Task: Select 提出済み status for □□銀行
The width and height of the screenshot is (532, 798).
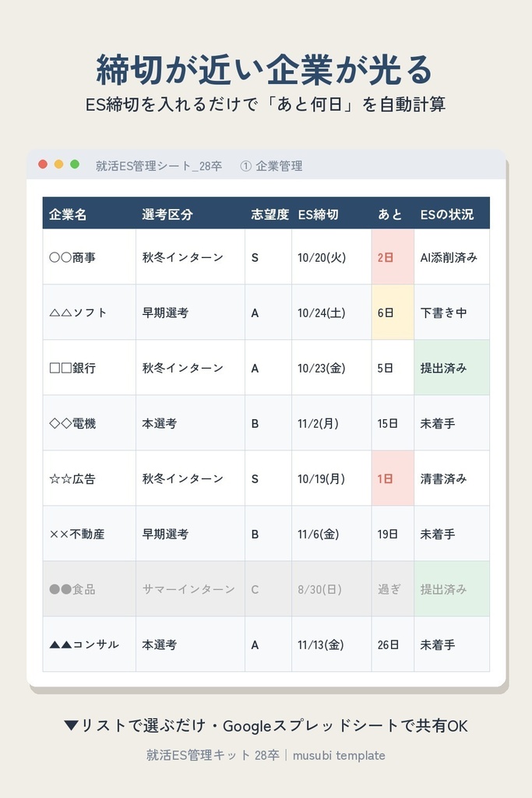Action: coord(452,368)
